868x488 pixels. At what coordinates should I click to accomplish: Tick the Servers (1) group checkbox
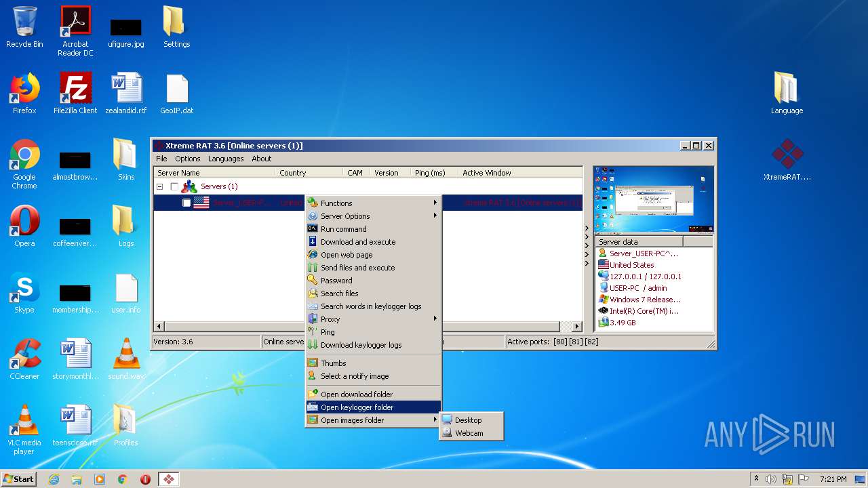(174, 186)
